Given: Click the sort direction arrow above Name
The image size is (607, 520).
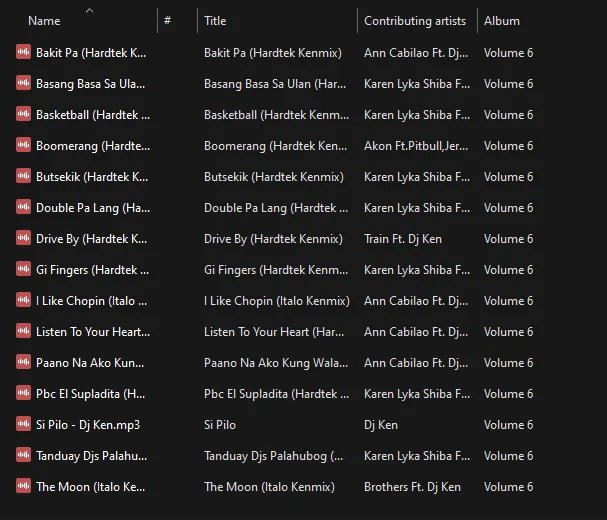Looking at the screenshot, I should click(x=89, y=10).
